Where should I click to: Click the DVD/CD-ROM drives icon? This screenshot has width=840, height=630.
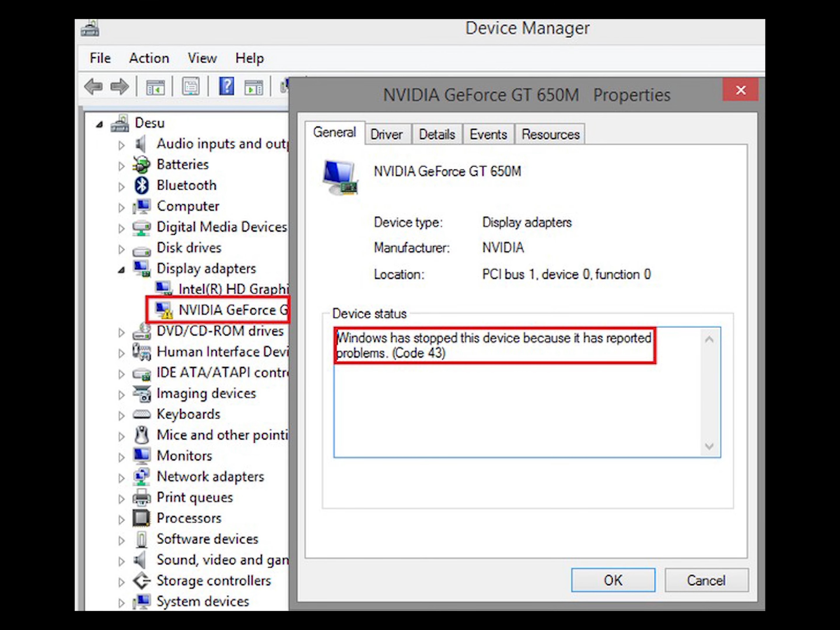[142, 332]
